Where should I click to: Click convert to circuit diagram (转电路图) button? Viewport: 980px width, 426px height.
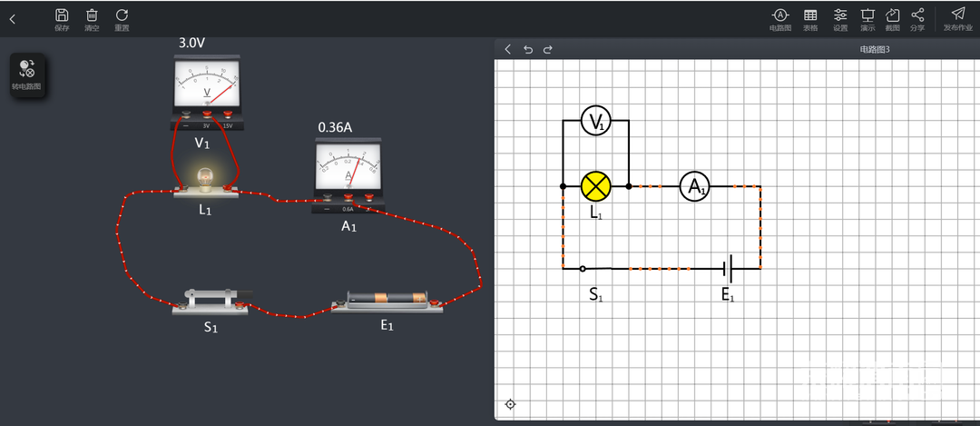(x=26, y=74)
